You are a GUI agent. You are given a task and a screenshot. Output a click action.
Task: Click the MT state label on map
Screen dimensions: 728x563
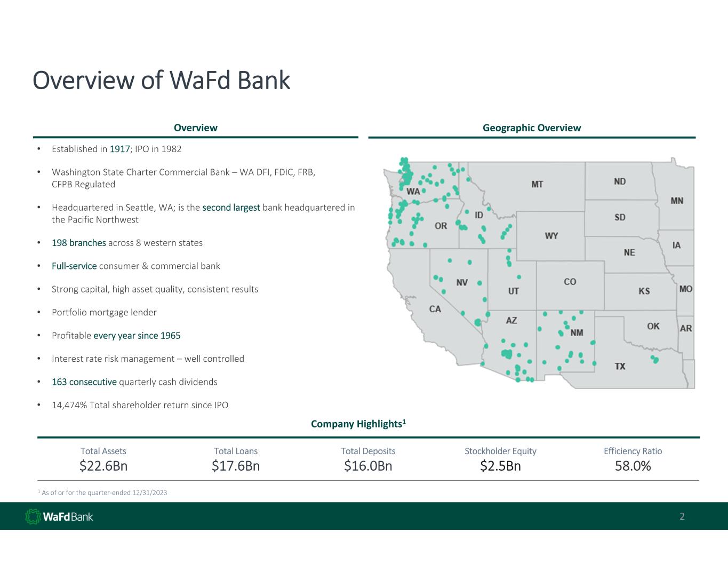pos(537,184)
